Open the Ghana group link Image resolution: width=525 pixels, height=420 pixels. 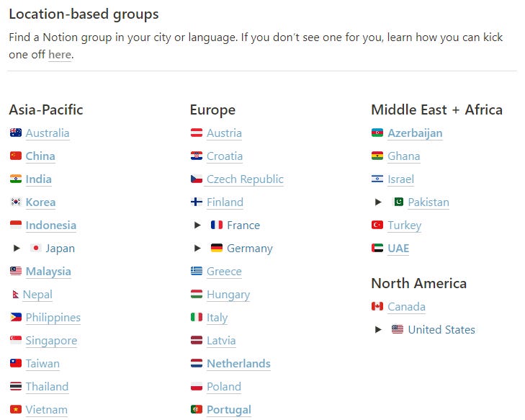pyautogui.click(x=404, y=156)
